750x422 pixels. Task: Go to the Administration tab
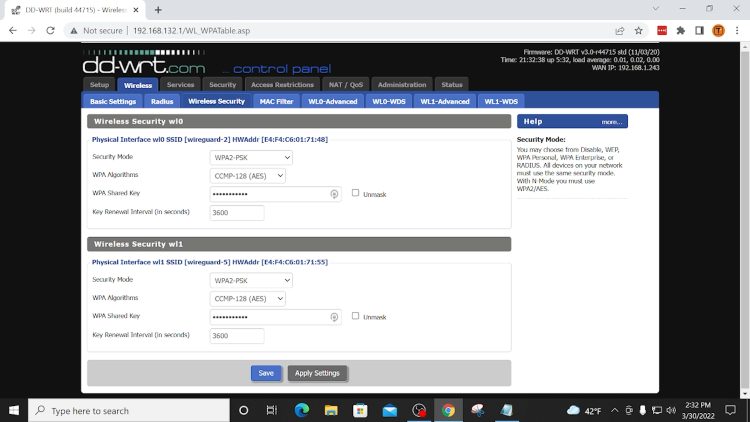[x=402, y=85]
